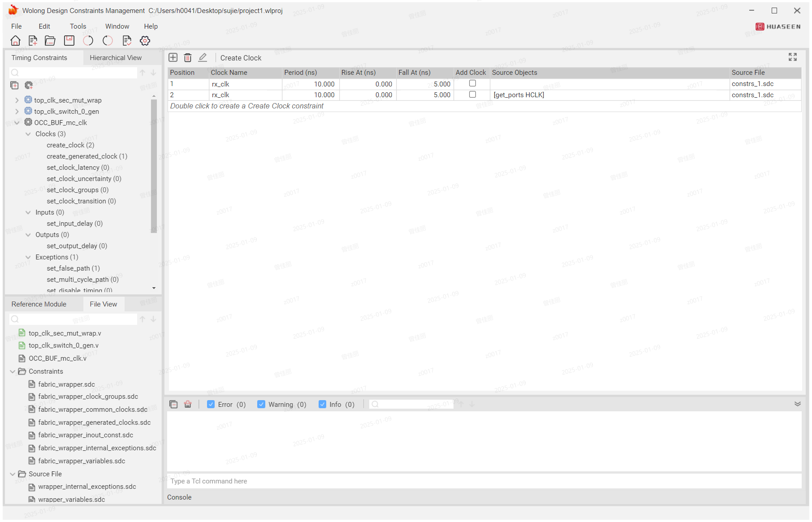This screenshot has height=522, width=812.
Task: Tick Add Clock checkbox in row 2
Action: pos(472,95)
